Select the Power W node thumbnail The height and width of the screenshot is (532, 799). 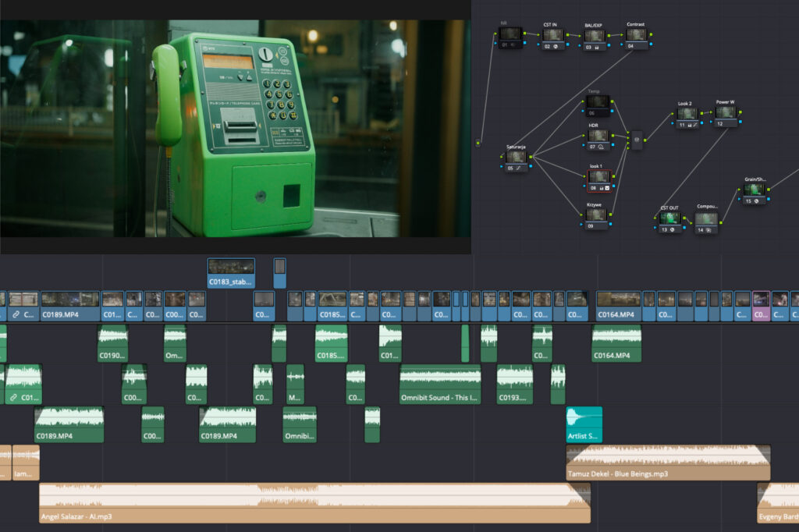[726, 112]
